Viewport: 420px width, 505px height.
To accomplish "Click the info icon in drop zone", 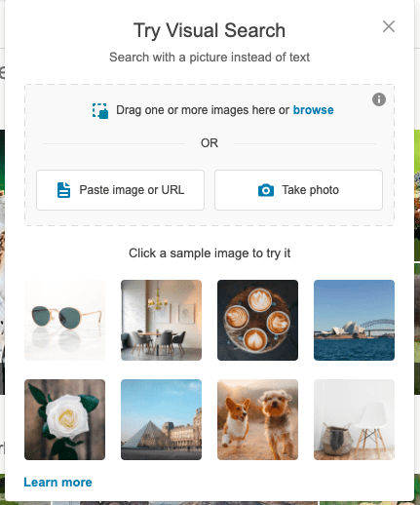I will pyautogui.click(x=379, y=99).
